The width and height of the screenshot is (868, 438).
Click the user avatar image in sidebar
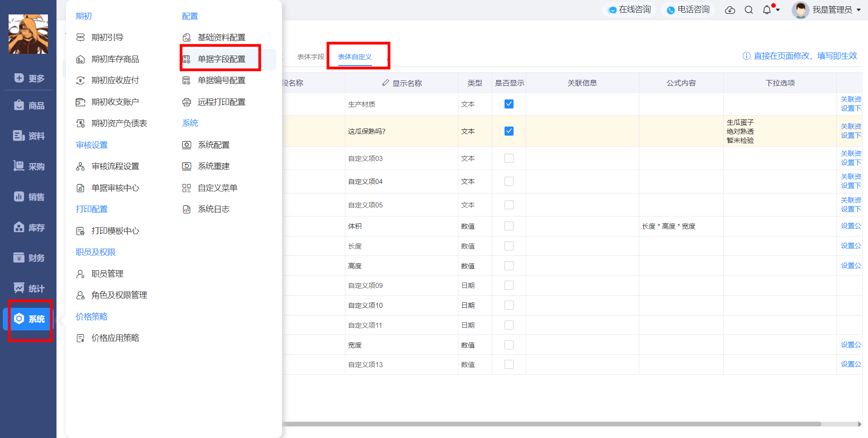(x=28, y=34)
